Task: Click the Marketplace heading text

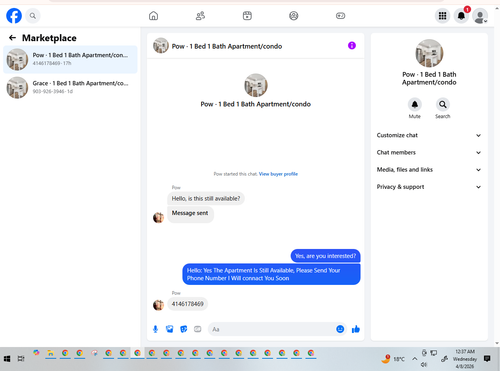Action: [49, 38]
